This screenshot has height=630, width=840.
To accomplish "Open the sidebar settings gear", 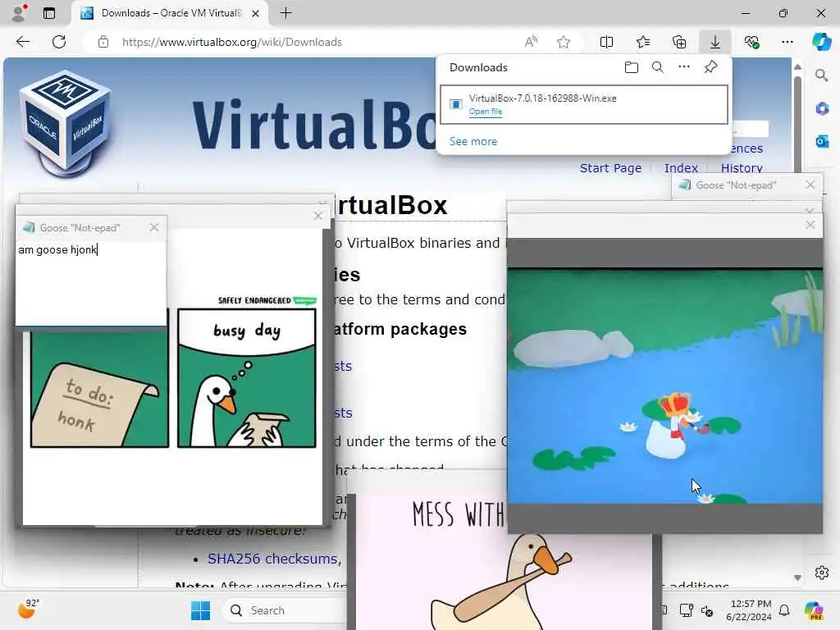I will click(822, 573).
